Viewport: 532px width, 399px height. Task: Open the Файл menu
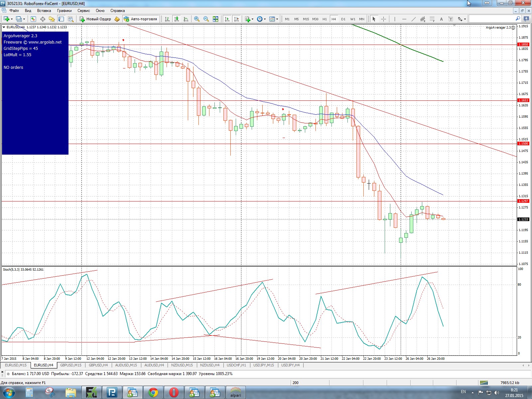pos(14,11)
